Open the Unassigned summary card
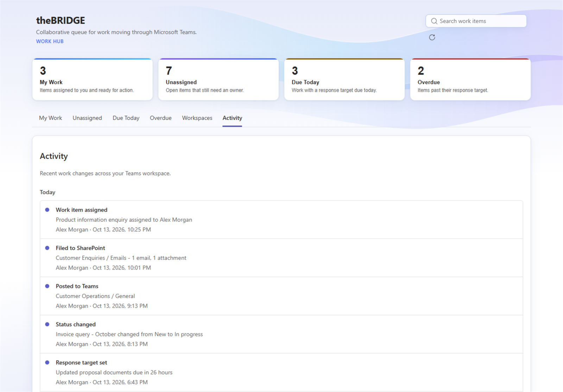 click(219, 80)
